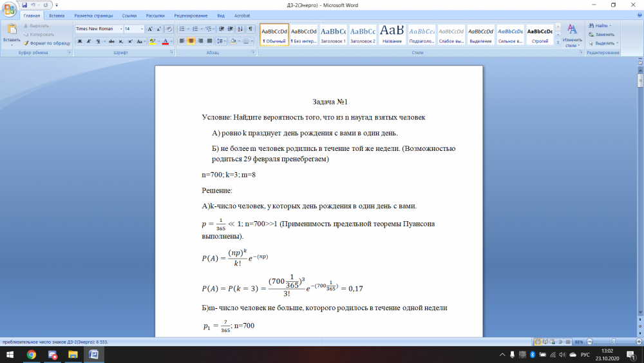Toggle subscript formatting
This screenshot has height=363, width=644.
coord(121,41)
